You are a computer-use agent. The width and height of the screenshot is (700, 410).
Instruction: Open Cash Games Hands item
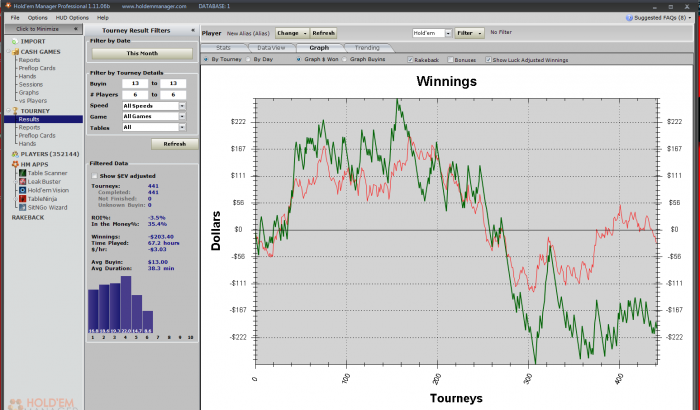[27, 76]
